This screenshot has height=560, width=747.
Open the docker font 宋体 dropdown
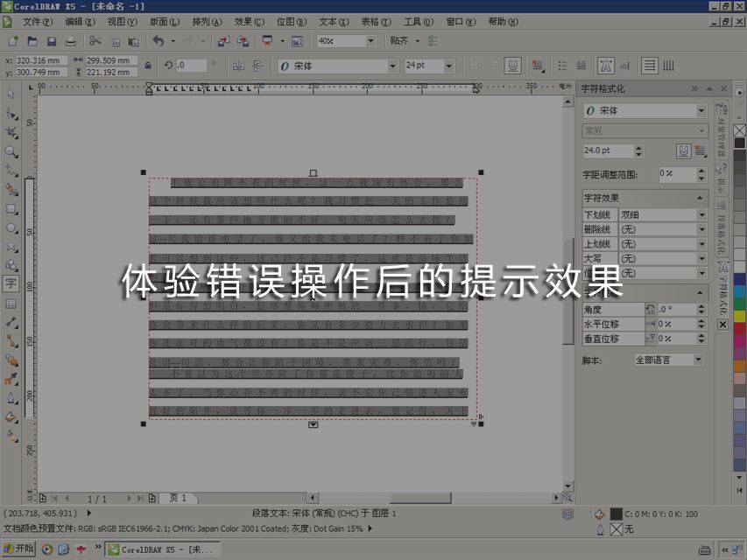701,110
